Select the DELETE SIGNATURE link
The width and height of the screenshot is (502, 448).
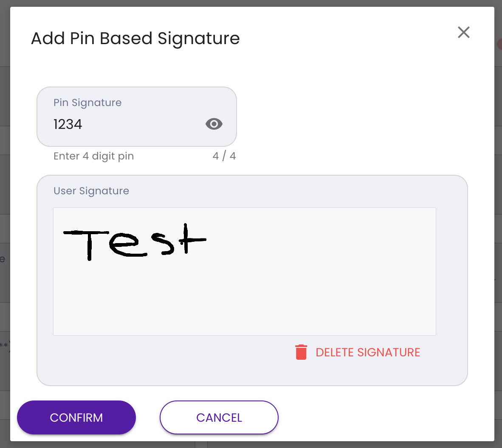tap(368, 352)
